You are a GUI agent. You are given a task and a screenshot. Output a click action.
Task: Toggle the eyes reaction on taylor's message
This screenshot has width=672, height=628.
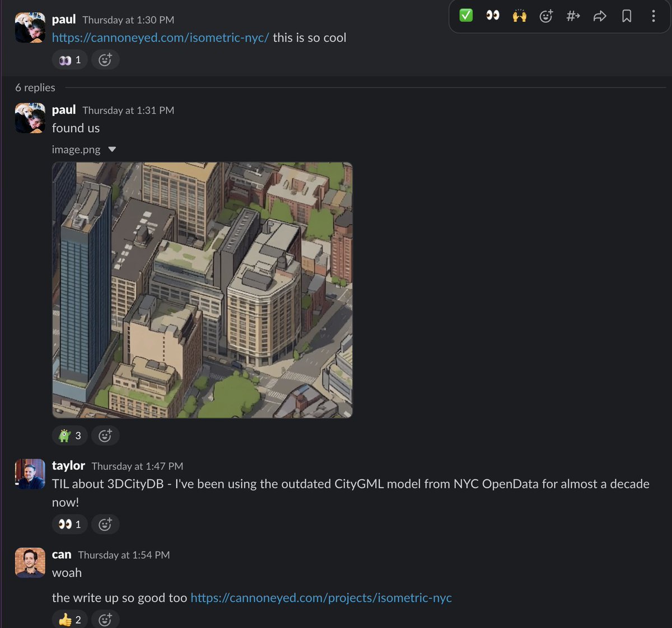[69, 524]
